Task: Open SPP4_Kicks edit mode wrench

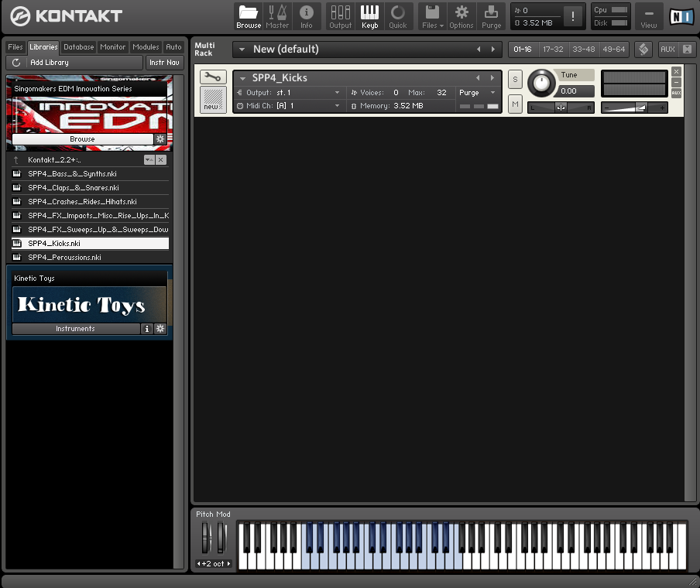Action: 213,77
